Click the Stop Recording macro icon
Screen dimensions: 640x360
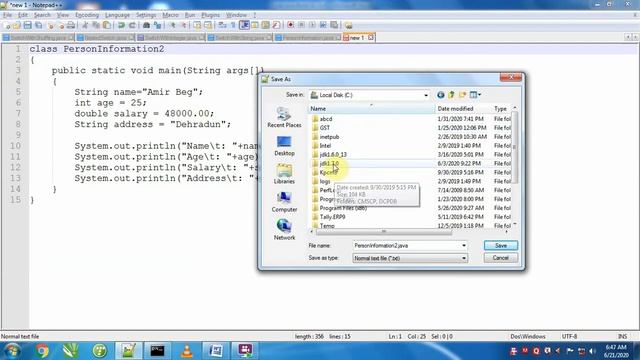301,25
